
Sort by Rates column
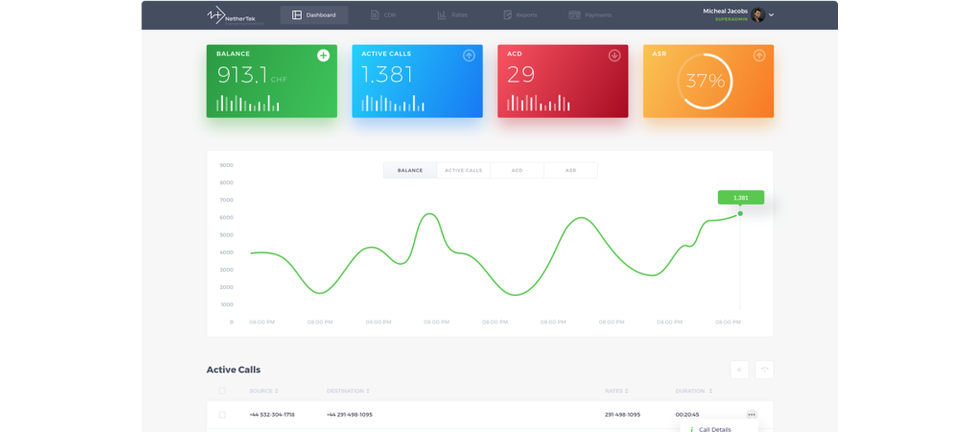point(616,391)
